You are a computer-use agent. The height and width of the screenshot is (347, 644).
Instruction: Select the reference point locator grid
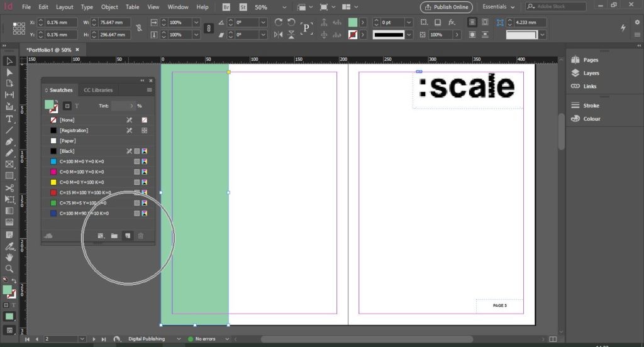pos(19,28)
